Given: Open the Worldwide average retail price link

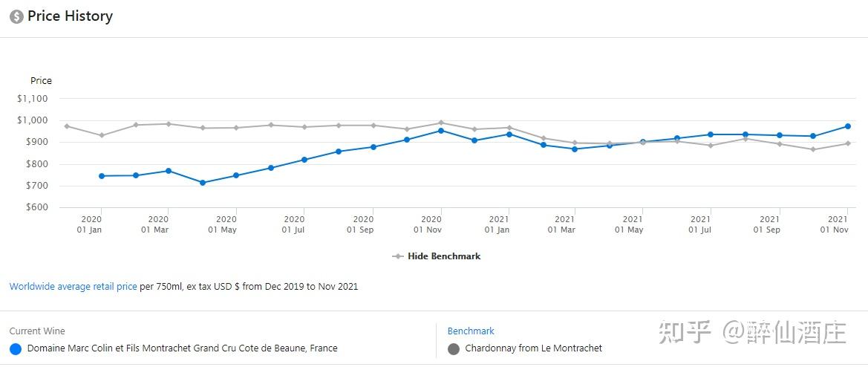Looking at the screenshot, I should click(x=73, y=286).
